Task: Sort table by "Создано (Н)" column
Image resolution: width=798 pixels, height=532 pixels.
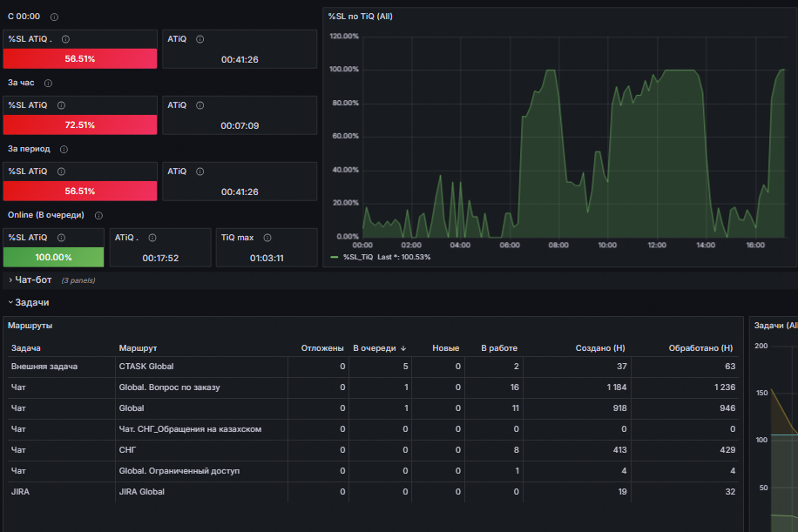Action: (x=600, y=348)
